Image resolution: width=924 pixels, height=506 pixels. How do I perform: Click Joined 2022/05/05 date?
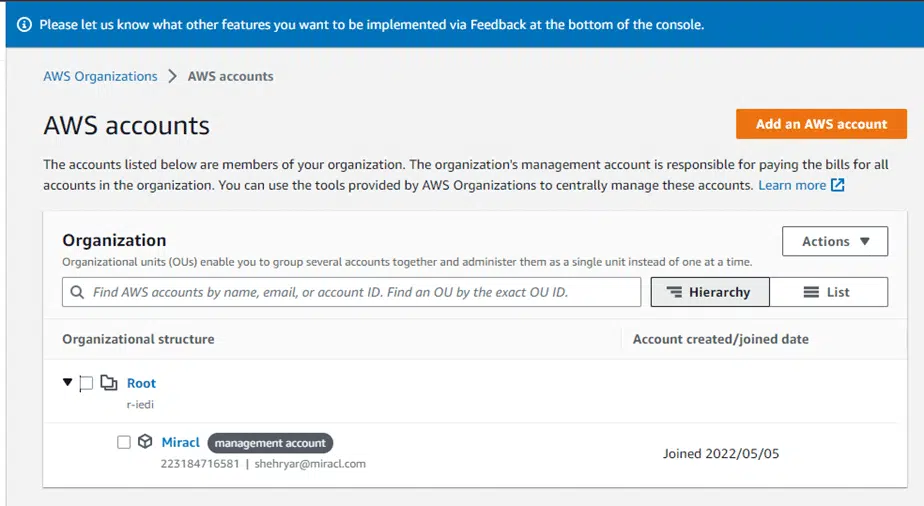(721, 454)
